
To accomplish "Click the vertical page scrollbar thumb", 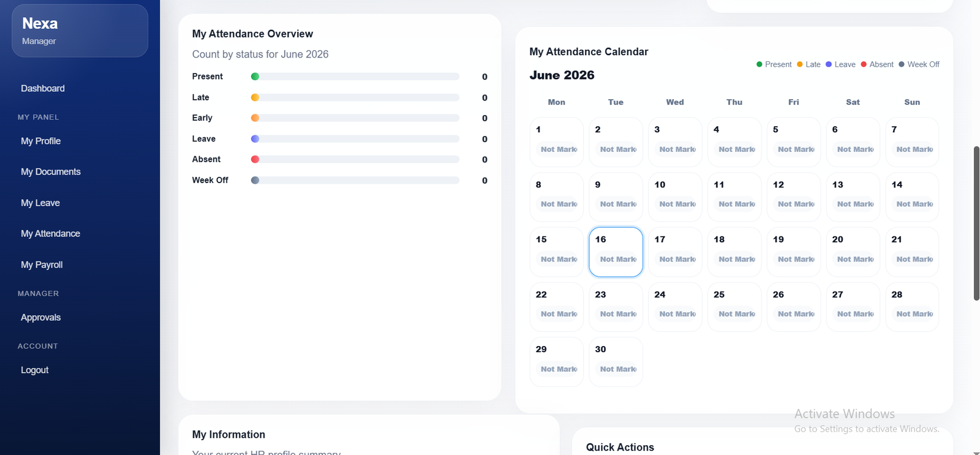I will click(x=976, y=224).
